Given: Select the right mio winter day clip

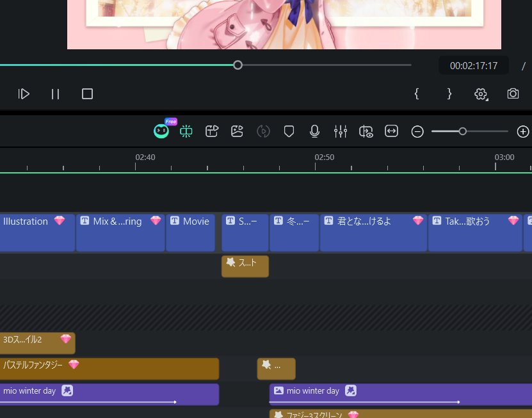Looking at the screenshot, I should pos(401,394).
